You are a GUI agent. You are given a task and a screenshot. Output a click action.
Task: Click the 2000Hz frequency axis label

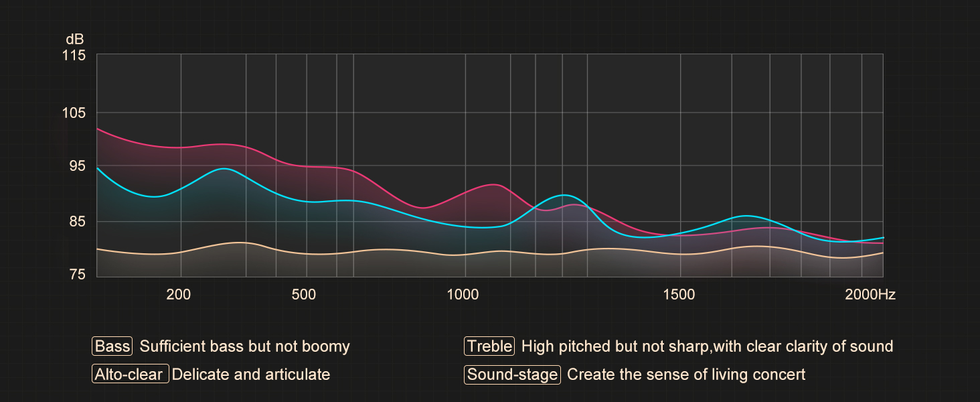click(x=869, y=295)
